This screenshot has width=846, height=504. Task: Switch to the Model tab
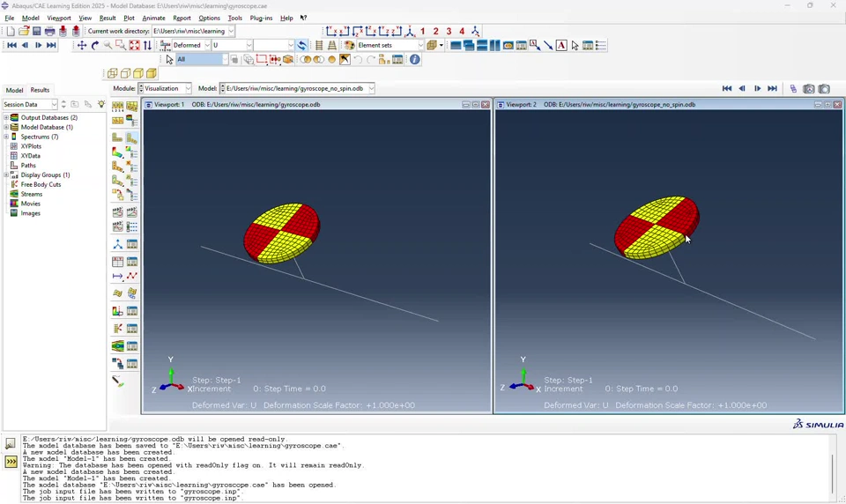pos(14,90)
